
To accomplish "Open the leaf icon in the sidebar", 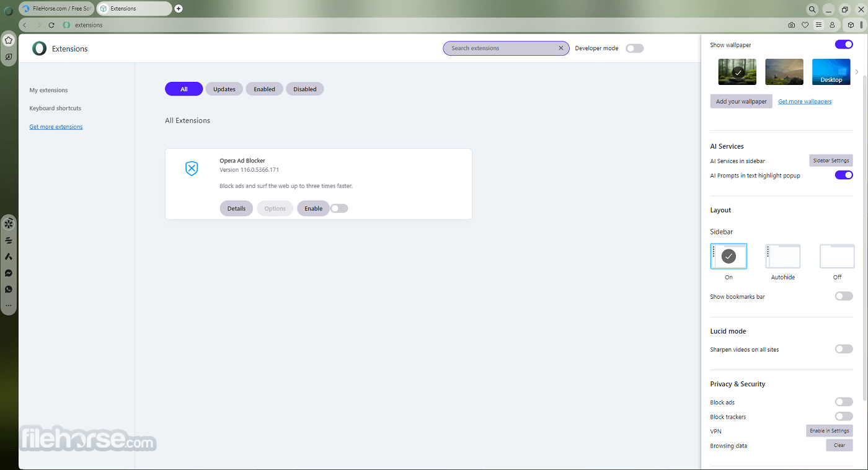I will [9, 57].
